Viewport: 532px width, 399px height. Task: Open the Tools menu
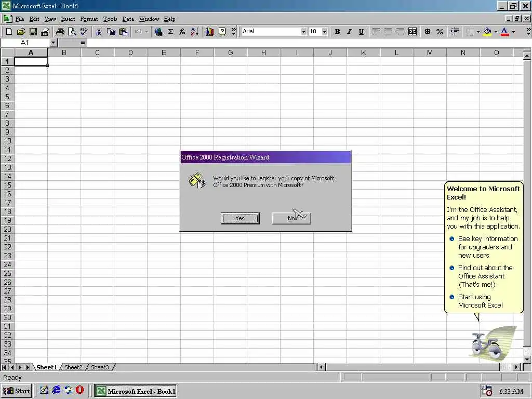pos(110,19)
